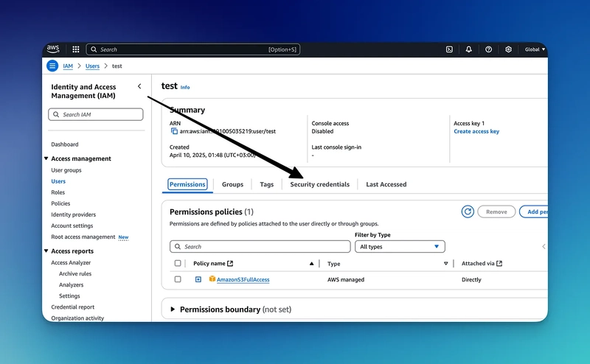Collapse the Access management section
Viewport: 590px width, 364px height.
(46, 158)
